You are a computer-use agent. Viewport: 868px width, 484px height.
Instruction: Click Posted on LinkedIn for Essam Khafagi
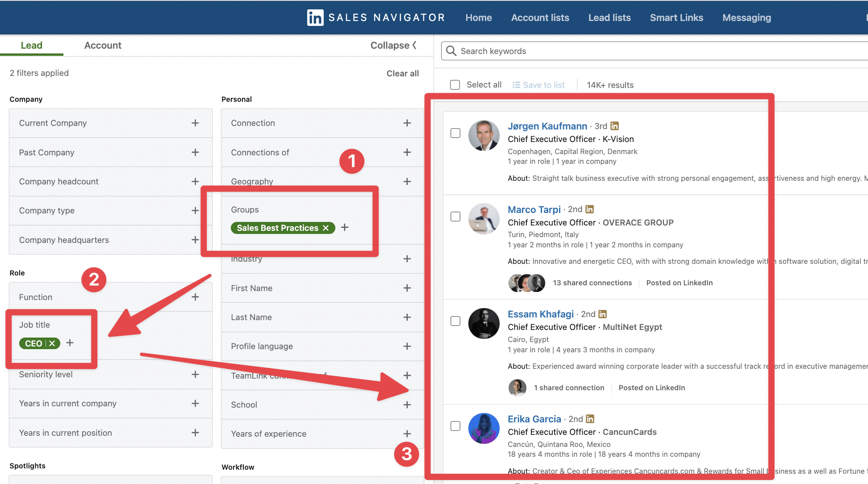(x=652, y=388)
